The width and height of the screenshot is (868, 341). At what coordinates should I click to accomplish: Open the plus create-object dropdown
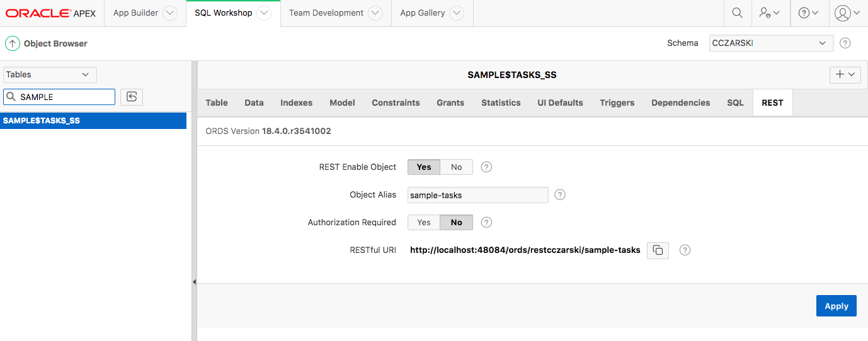[845, 75]
